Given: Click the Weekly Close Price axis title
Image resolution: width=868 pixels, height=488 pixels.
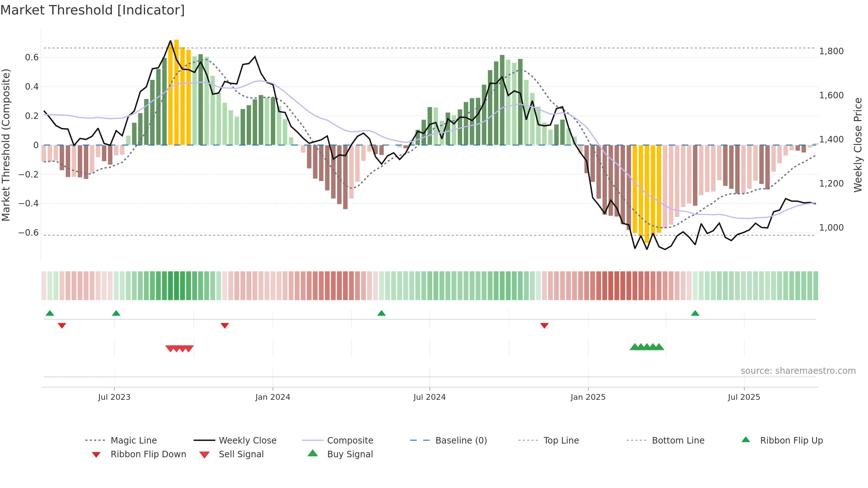Looking at the screenshot, I should pyautogui.click(x=858, y=145).
